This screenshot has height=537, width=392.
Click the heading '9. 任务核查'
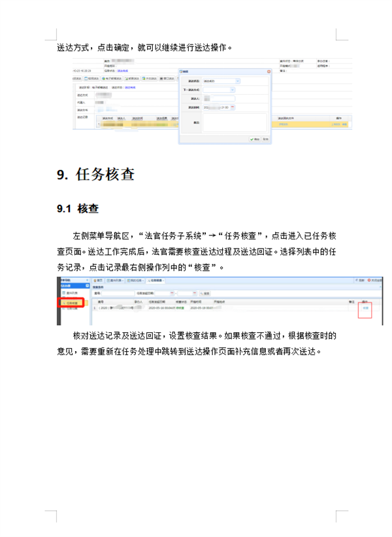(96, 175)
